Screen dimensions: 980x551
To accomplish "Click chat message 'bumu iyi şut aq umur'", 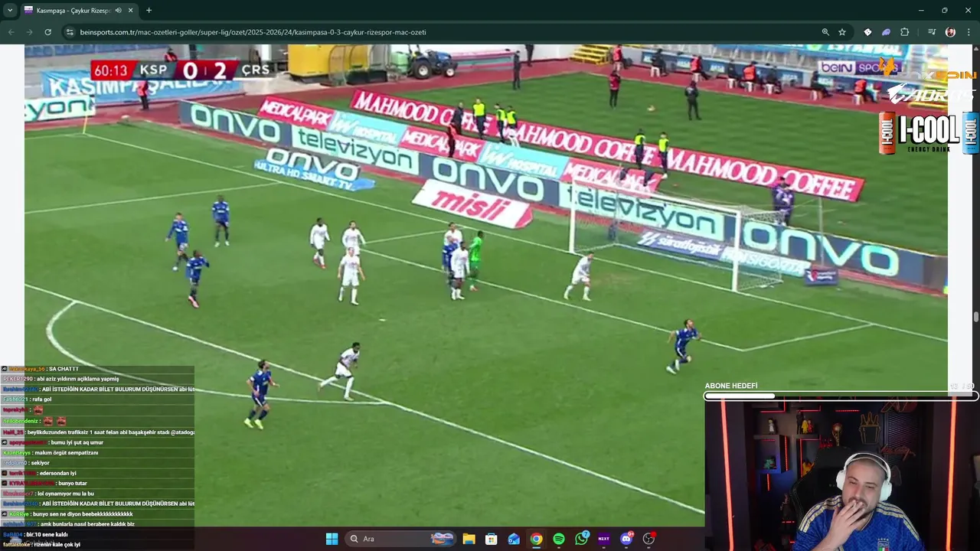I will pyautogui.click(x=77, y=442).
